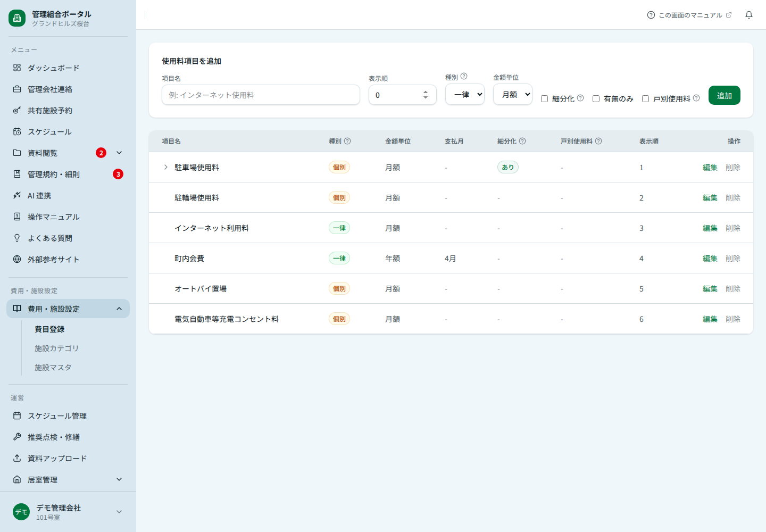The width and height of the screenshot is (766, 532).
Task: Click the 管理会社連絡 briefcase icon
Action: pos(17,89)
